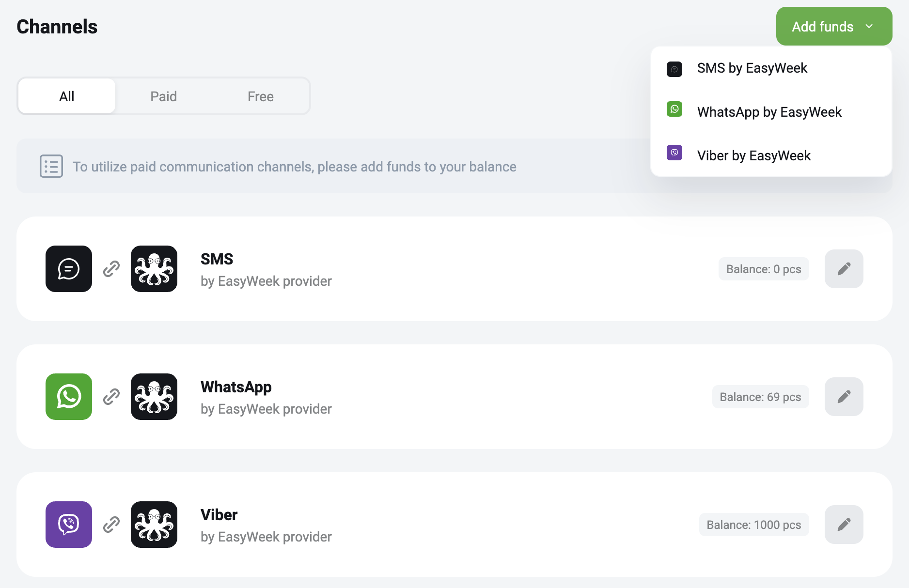Click the link chain icon in Viber row

(111, 525)
